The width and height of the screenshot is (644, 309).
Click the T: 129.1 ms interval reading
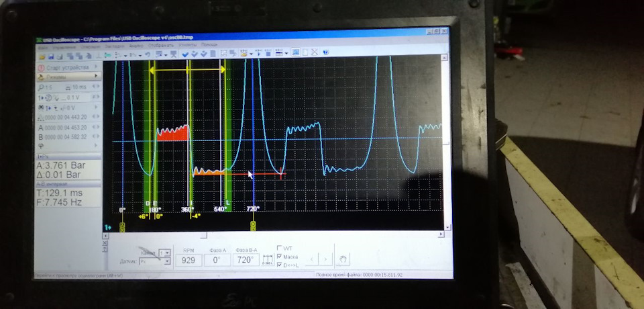(x=60, y=193)
